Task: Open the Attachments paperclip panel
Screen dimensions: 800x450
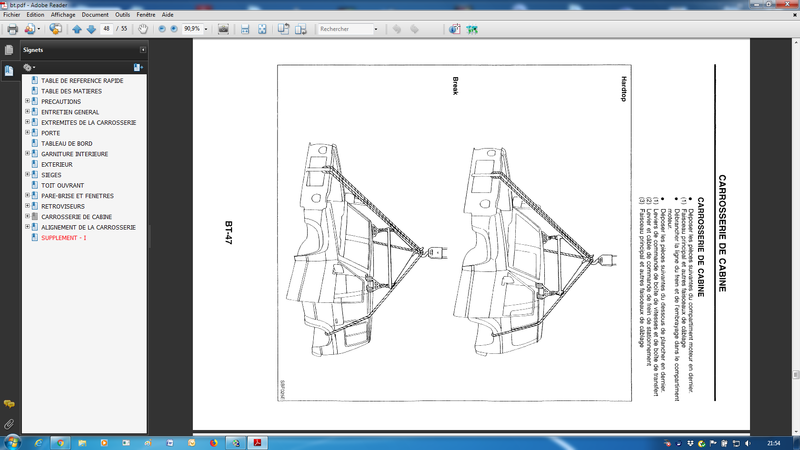Action: tap(9, 424)
